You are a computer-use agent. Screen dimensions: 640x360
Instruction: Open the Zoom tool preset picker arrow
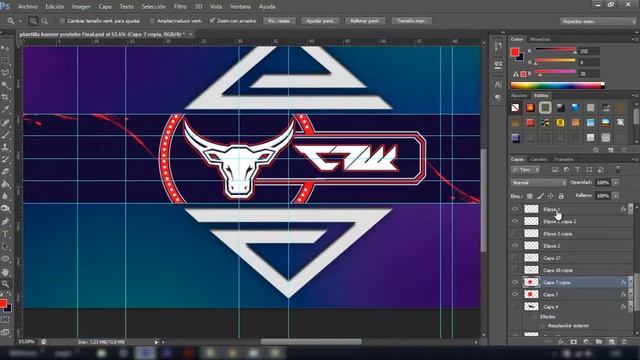[20, 21]
